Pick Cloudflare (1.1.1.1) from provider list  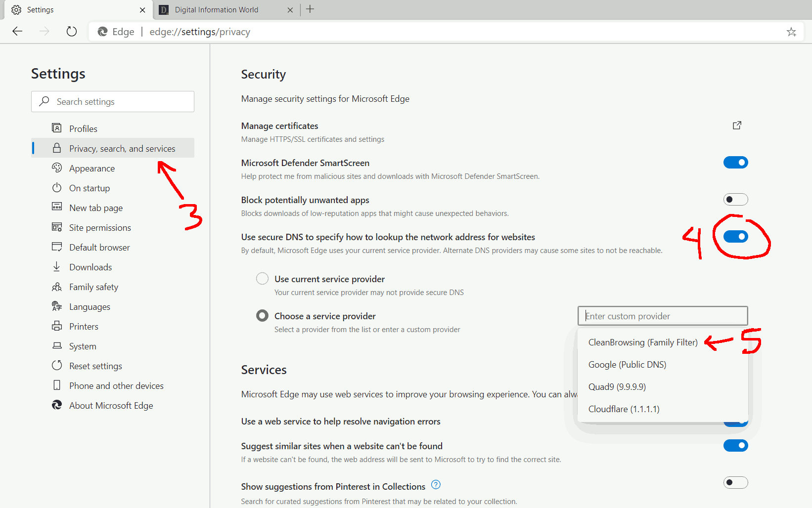(624, 409)
